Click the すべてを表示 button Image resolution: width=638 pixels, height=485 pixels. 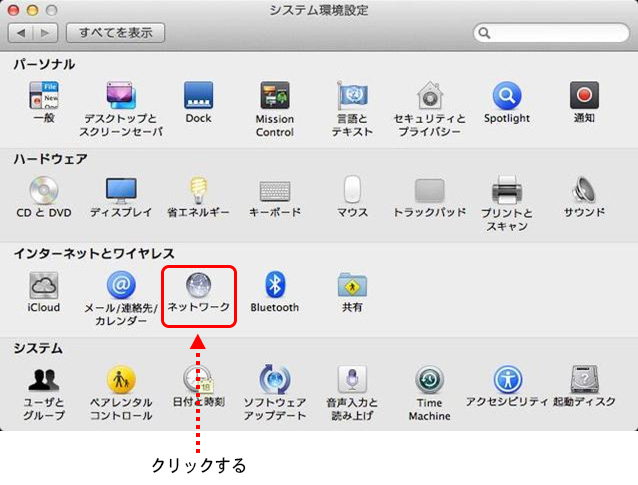coord(116,33)
